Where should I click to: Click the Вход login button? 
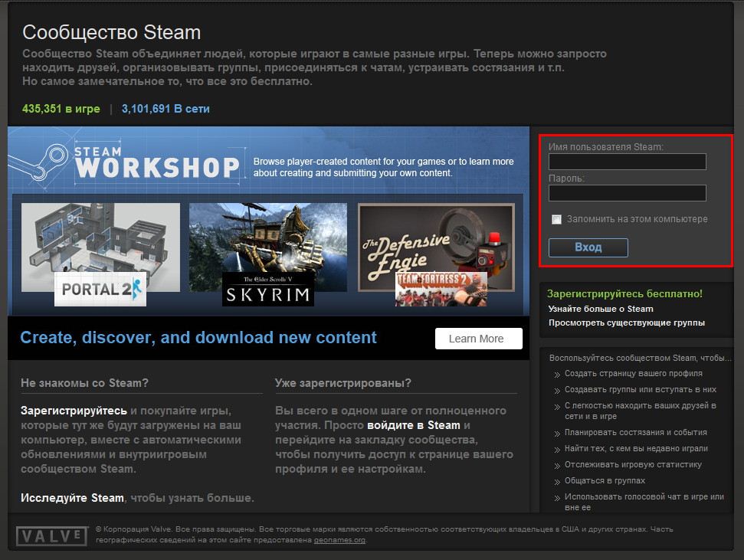[588, 247]
